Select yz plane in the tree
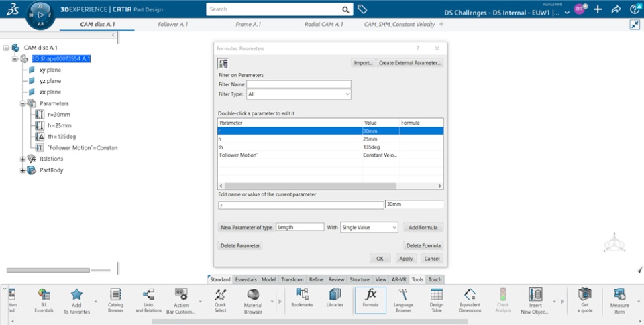This screenshot has width=644, height=325. (x=50, y=81)
